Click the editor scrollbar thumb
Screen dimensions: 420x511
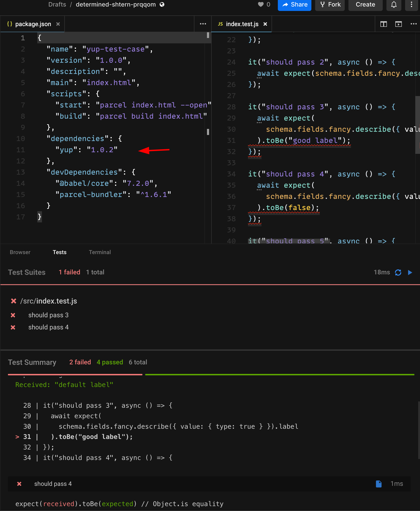click(x=208, y=132)
